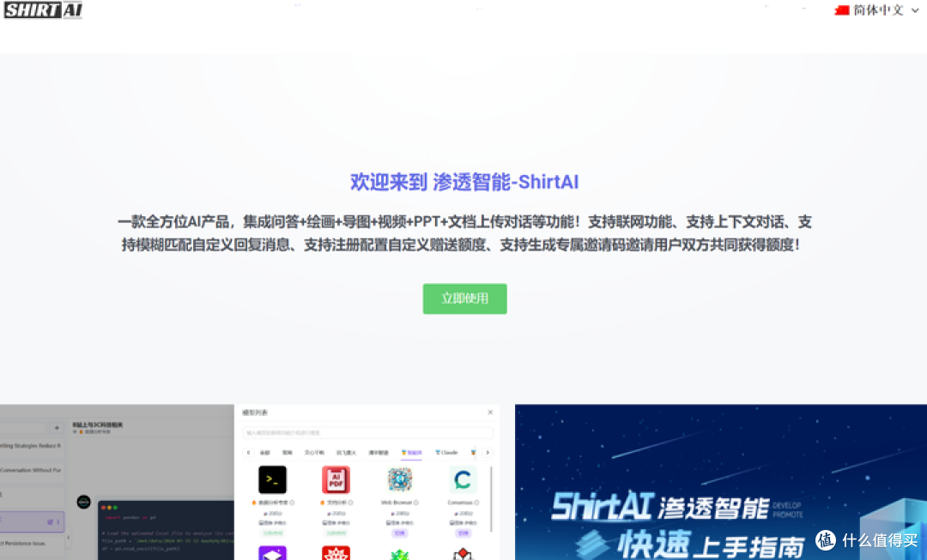Viewport: 927px width, 560px height.
Task: Switch to the Claude model tab
Action: (x=446, y=453)
